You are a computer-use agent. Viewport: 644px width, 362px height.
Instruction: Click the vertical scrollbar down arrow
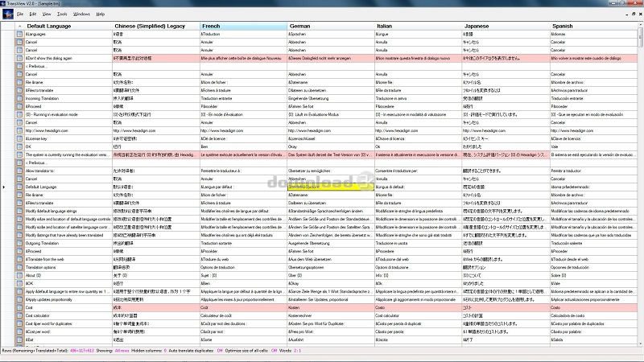[640, 344]
